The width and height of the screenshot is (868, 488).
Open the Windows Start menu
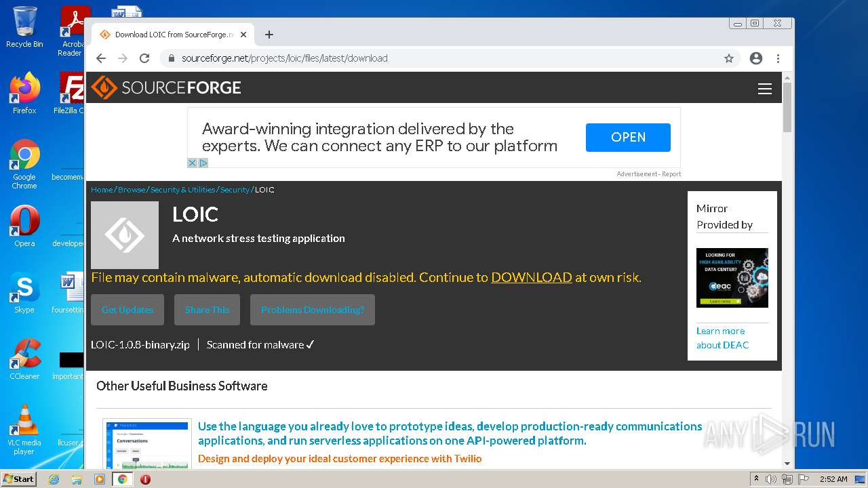click(19, 479)
